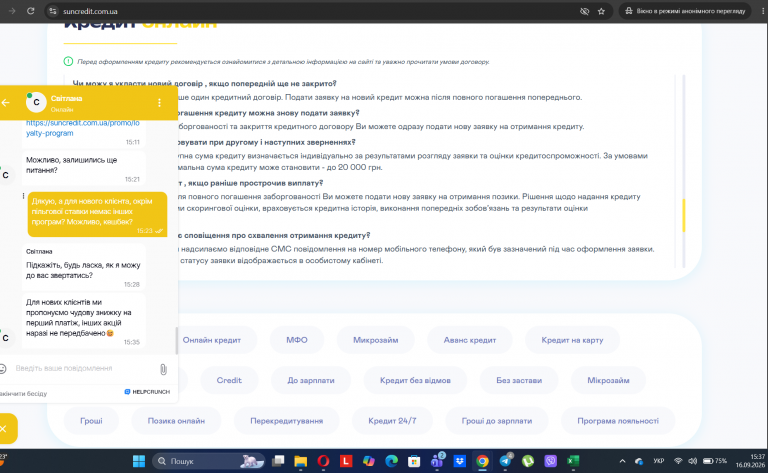This screenshot has width=768, height=473.
Task: Open Microsoft Store from taskbar
Action: click(414, 461)
